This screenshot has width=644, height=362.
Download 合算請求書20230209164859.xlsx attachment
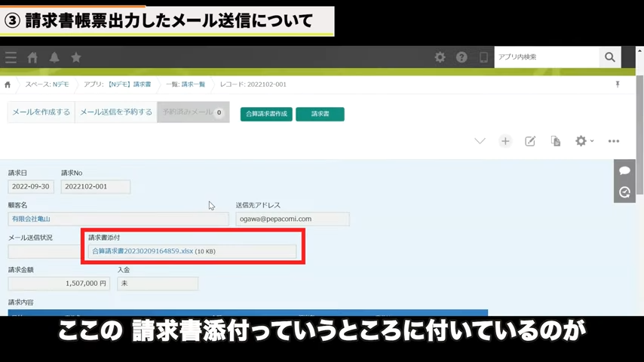click(x=143, y=251)
